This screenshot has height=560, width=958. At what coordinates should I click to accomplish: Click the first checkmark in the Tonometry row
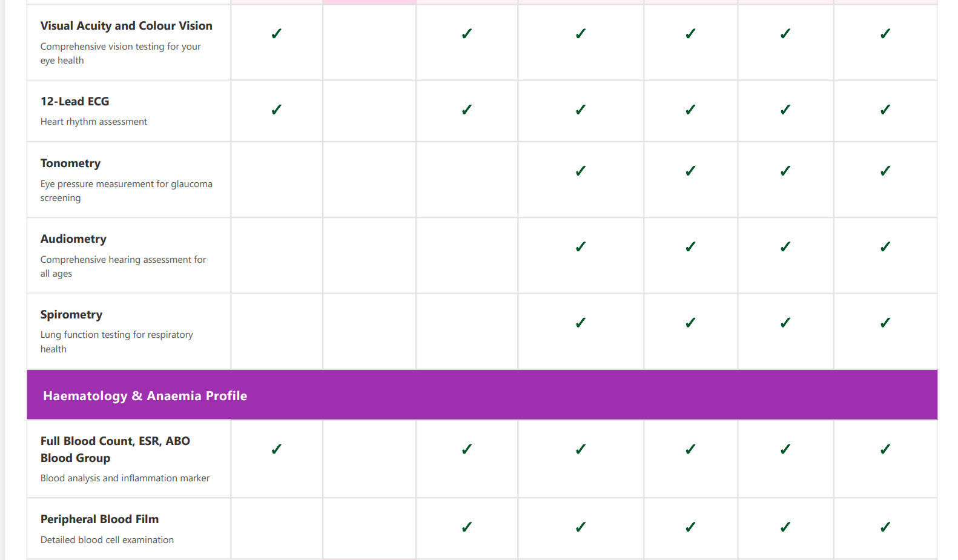pos(581,171)
